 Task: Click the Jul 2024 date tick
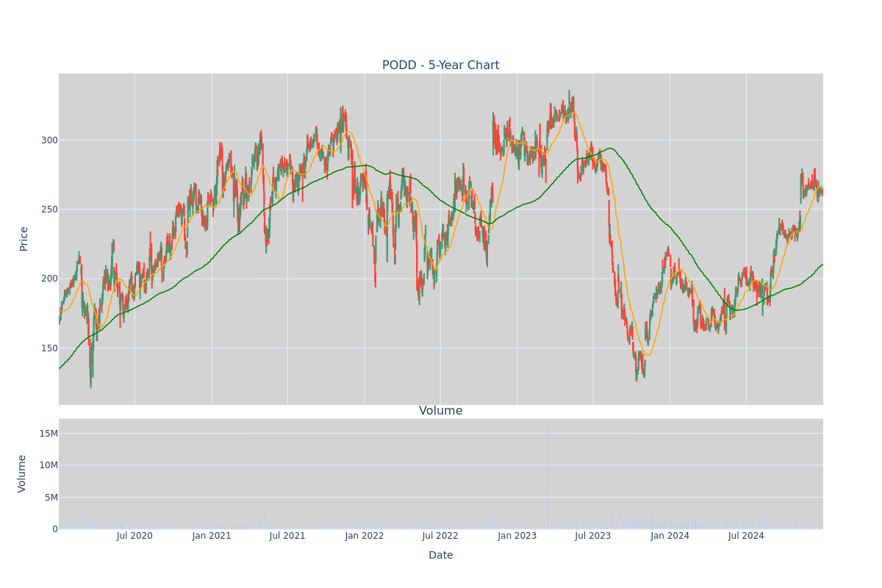(x=746, y=536)
